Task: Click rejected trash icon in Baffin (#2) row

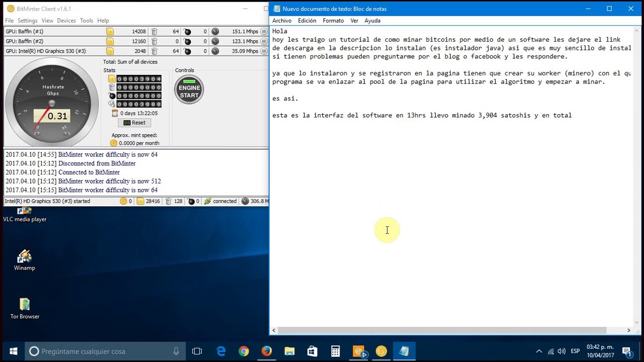Action: click(154, 41)
